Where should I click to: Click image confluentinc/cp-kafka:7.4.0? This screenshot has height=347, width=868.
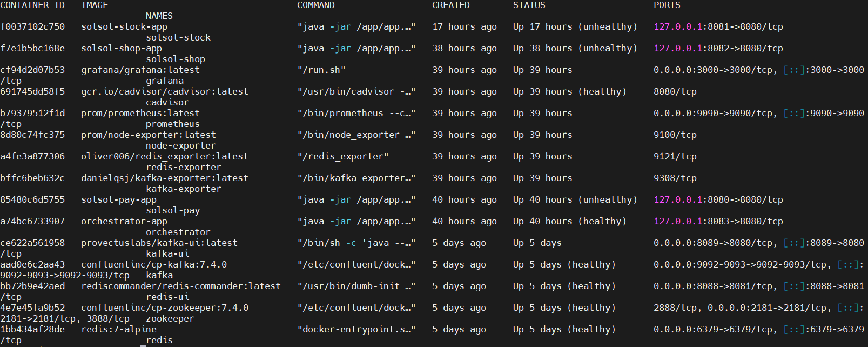[x=154, y=265]
